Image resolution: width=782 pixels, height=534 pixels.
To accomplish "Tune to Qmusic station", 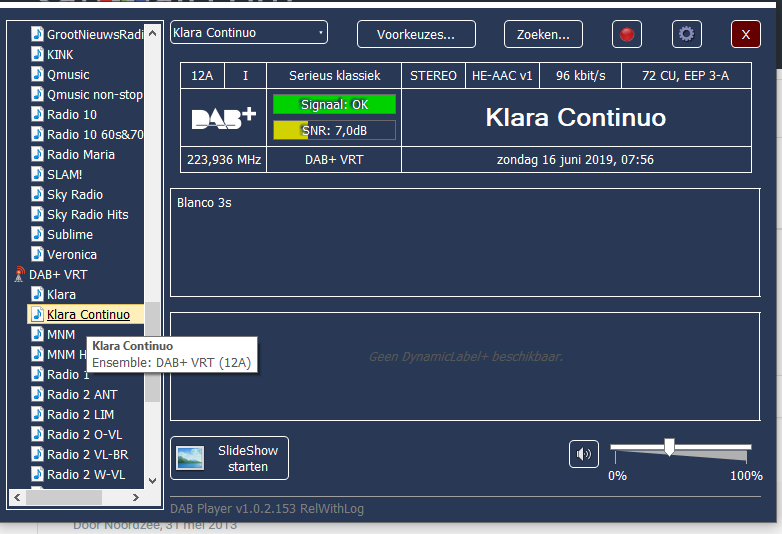I will coord(68,74).
